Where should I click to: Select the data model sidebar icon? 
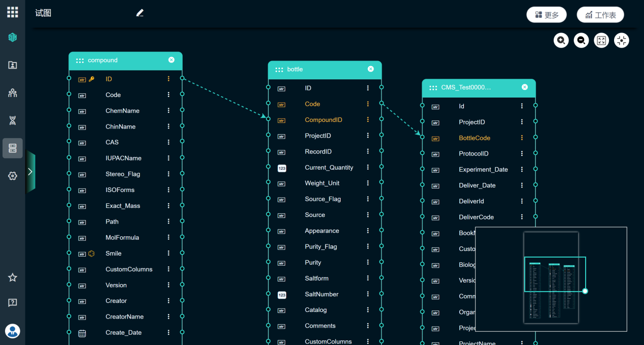[x=13, y=148]
